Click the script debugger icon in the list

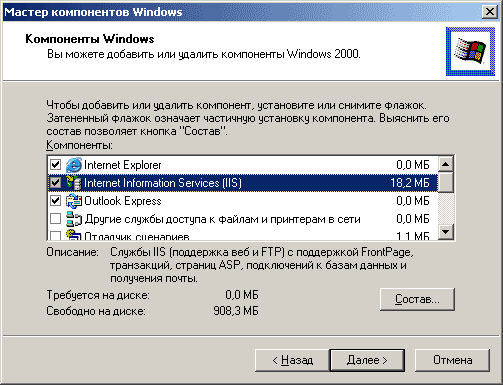[x=74, y=235]
